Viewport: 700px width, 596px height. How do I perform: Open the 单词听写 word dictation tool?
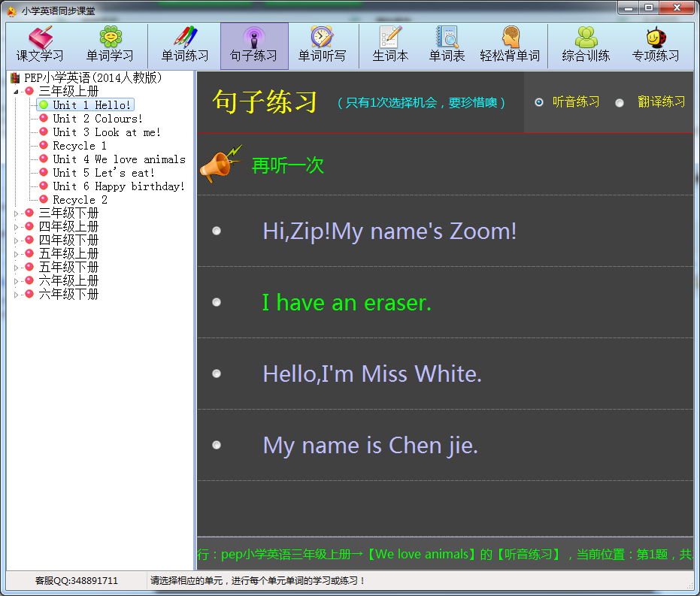pos(322,45)
